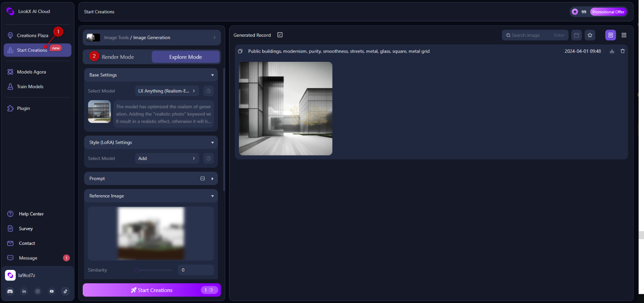
Task: Filter by favorites star icon
Action: (590, 35)
